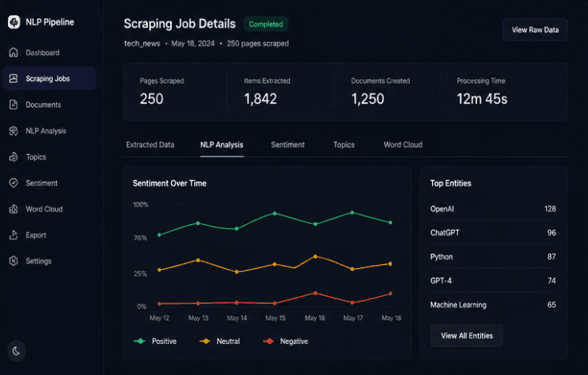Click the 250 pages scraped subtitle
The image size is (588, 375).
[x=257, y=44]
